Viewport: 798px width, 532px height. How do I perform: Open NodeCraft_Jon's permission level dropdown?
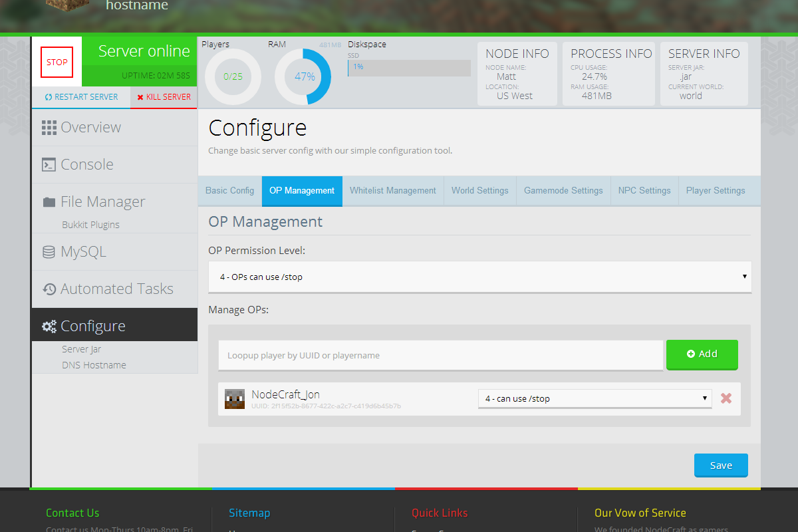(595, 398)
